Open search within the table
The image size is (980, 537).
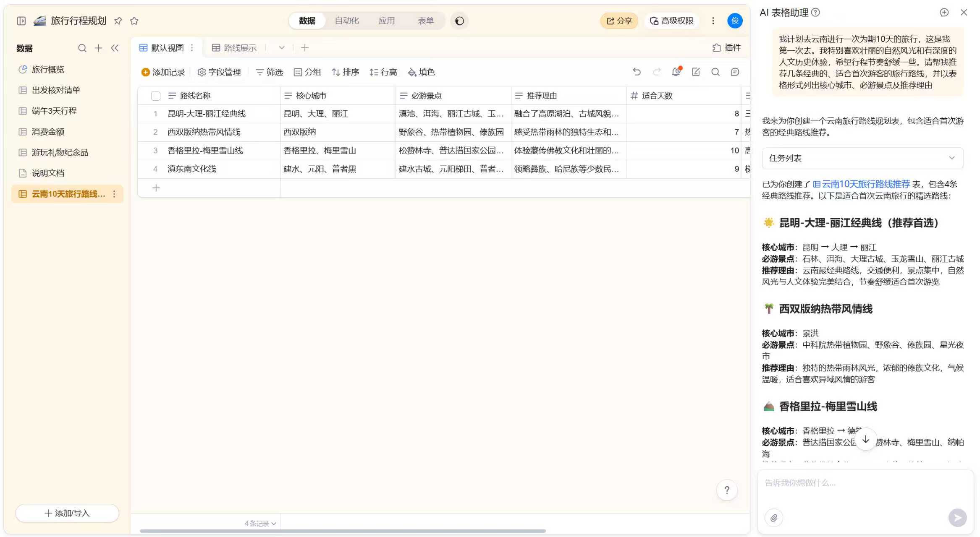tap(715, 72)
